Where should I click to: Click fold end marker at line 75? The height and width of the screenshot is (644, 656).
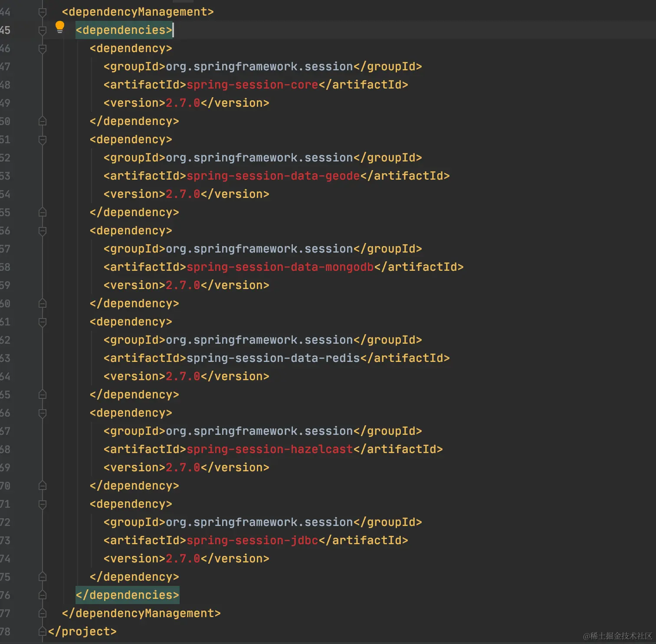43,577
